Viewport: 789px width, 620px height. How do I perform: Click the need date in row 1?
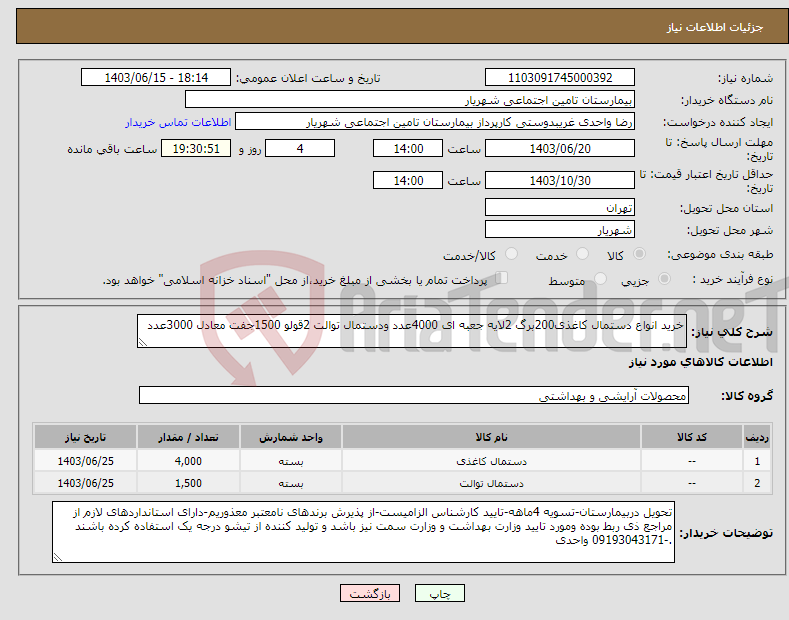pos(86,461)
